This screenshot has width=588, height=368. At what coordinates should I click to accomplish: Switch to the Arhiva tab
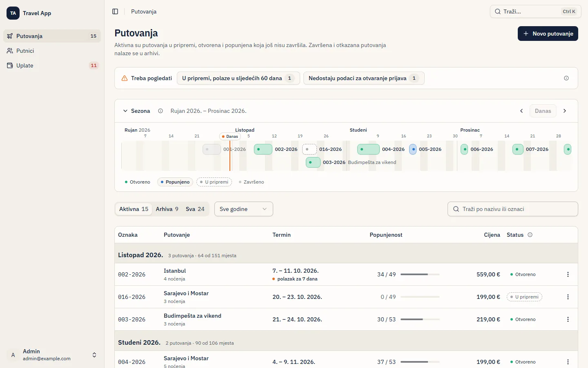(x=167, y=209)
